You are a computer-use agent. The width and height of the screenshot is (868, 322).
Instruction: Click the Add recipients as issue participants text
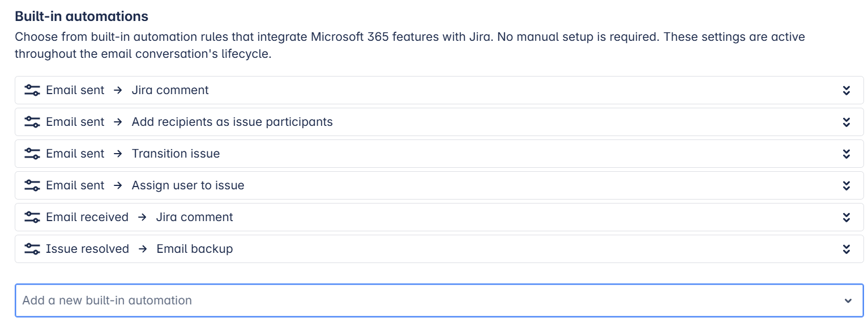point(232,122)
